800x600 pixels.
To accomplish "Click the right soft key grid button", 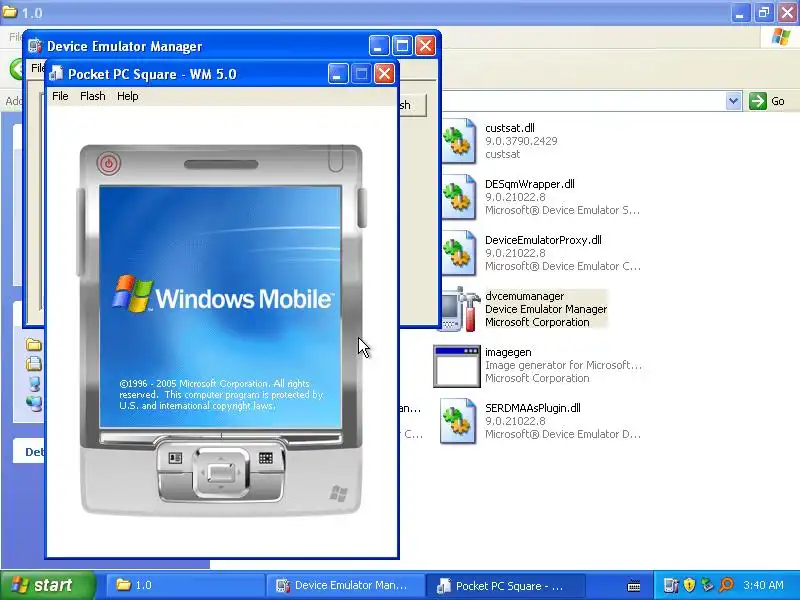I will (x=265, y=458).
